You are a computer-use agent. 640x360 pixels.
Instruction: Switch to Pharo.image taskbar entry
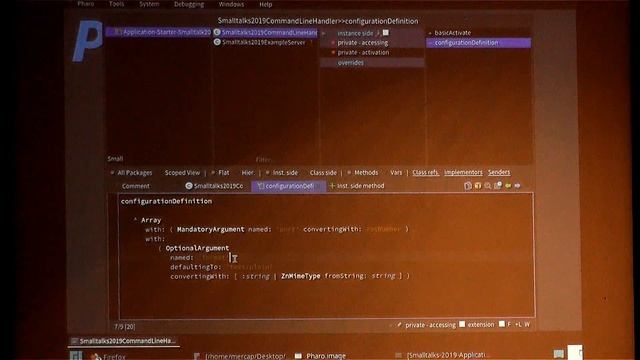click(321, 356)
